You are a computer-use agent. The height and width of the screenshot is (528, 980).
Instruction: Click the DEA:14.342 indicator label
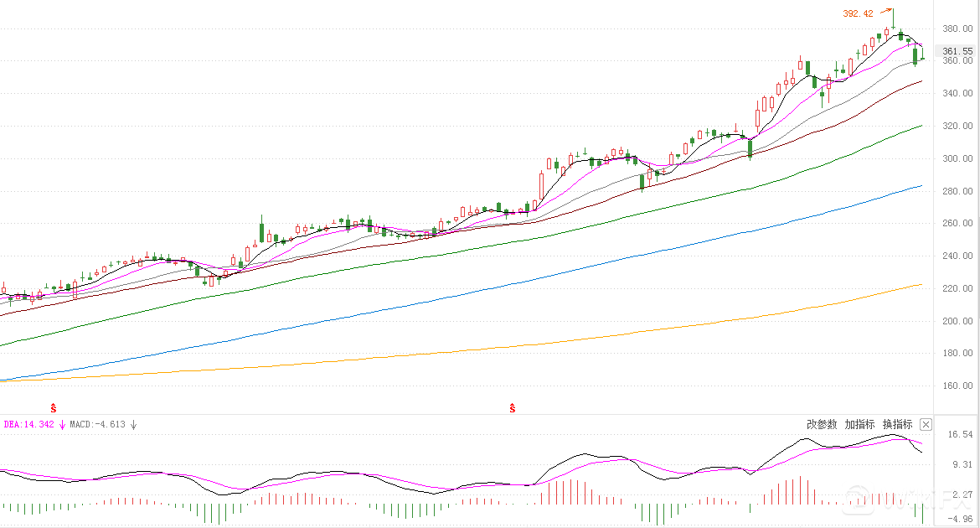[29, 425]
